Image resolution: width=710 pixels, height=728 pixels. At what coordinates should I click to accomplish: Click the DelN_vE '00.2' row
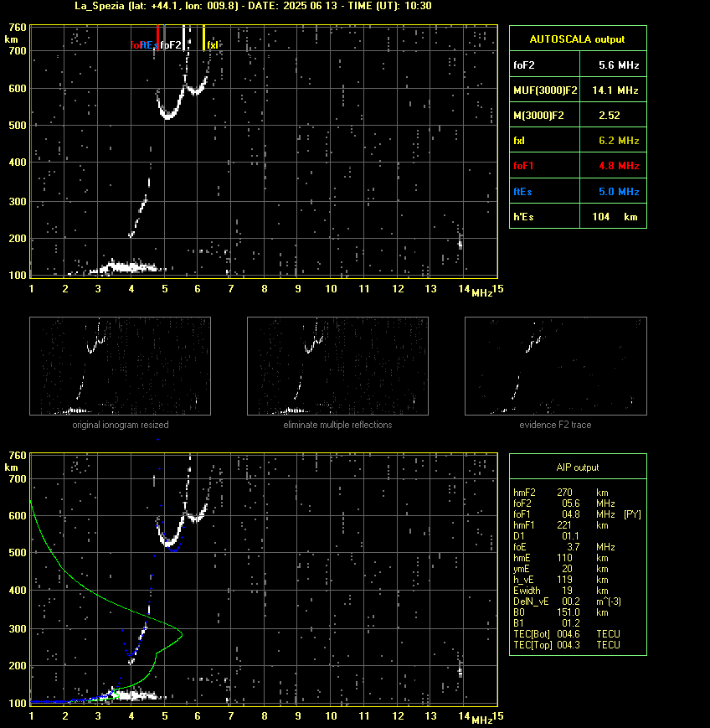coord(567,602)
